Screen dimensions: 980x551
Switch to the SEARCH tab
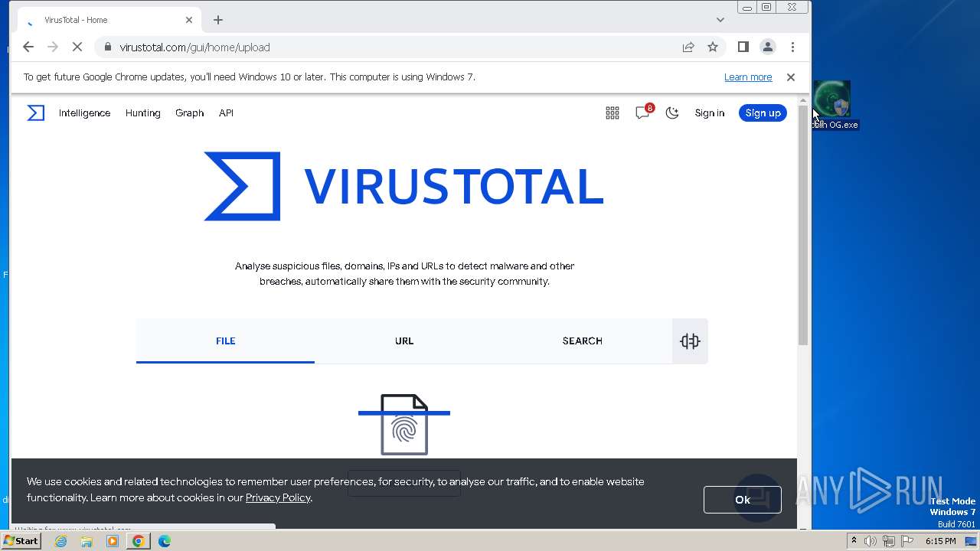point(583,341)
